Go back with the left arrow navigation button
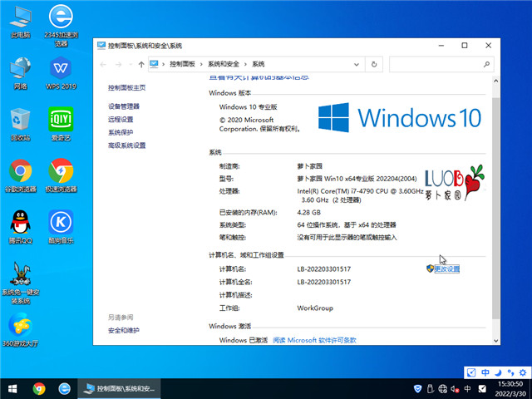 pyautogui.click(x=103, y=64)
